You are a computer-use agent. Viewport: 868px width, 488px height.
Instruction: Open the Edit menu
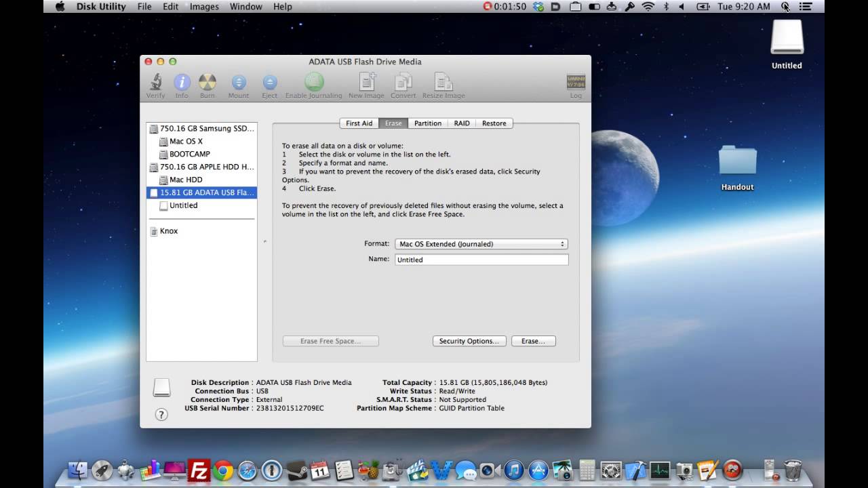coord(170,6)
